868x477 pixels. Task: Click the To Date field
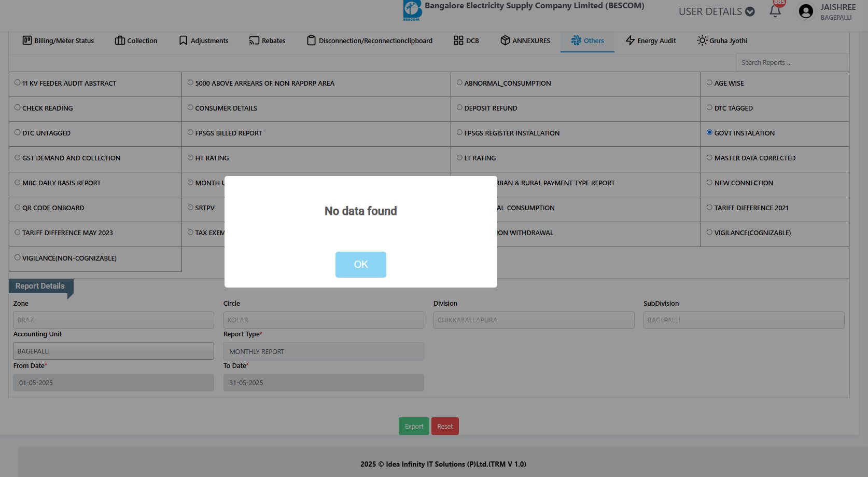(x=324, y=383)
